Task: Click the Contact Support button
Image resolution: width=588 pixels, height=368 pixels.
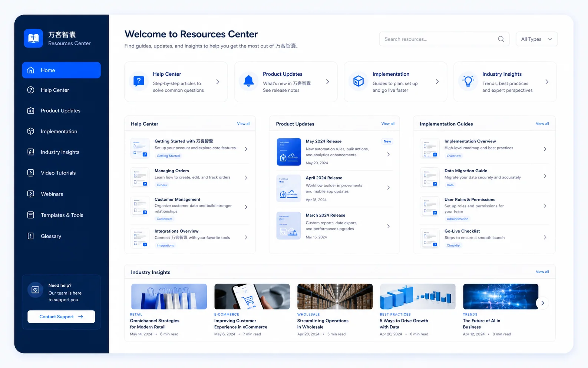Action: [61, 317]
